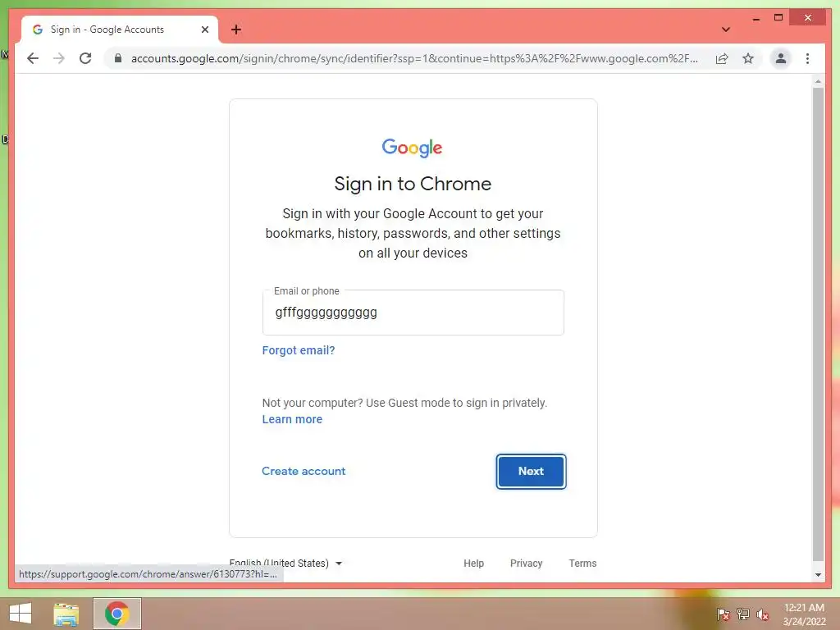Click Create account
Viewport: 840px width, 630px height.
tap(304, 471)
